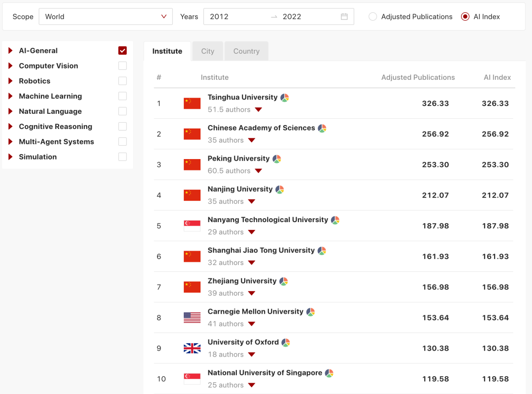Expand University of Oxford 18 authors list
This screenshot has width=532, height=394.
click(252, 355)
